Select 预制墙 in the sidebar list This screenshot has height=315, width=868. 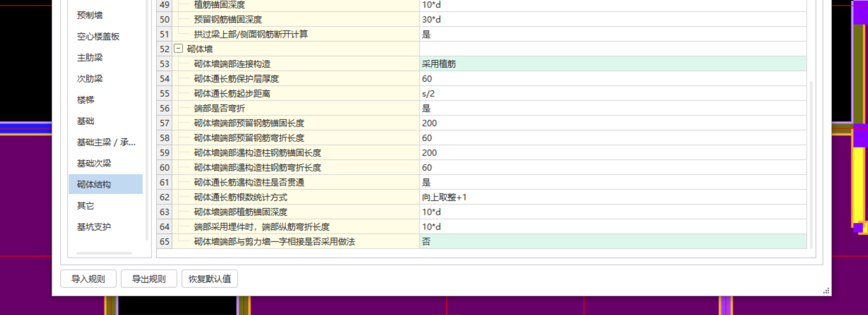[90, 15]
